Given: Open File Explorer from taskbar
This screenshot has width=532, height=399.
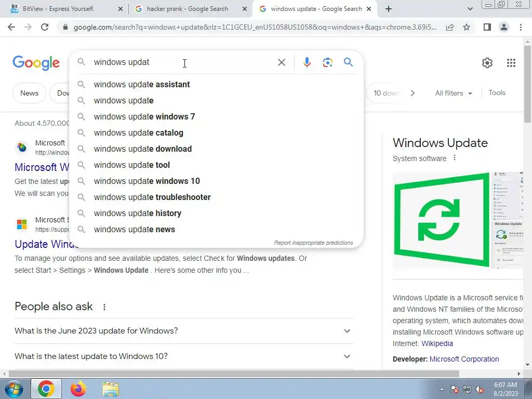Looking at the screenshot, I should (x=111, y=389).
